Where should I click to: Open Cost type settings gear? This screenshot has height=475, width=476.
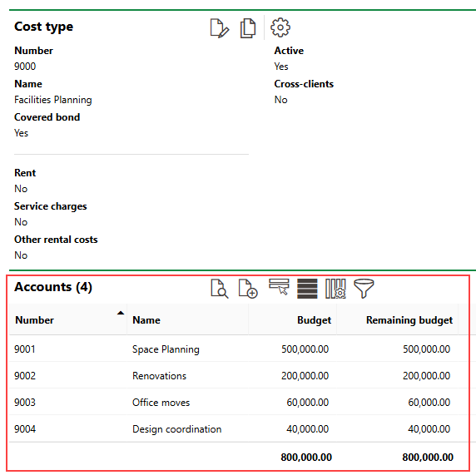pyautogui.click(x=280, y=27)
